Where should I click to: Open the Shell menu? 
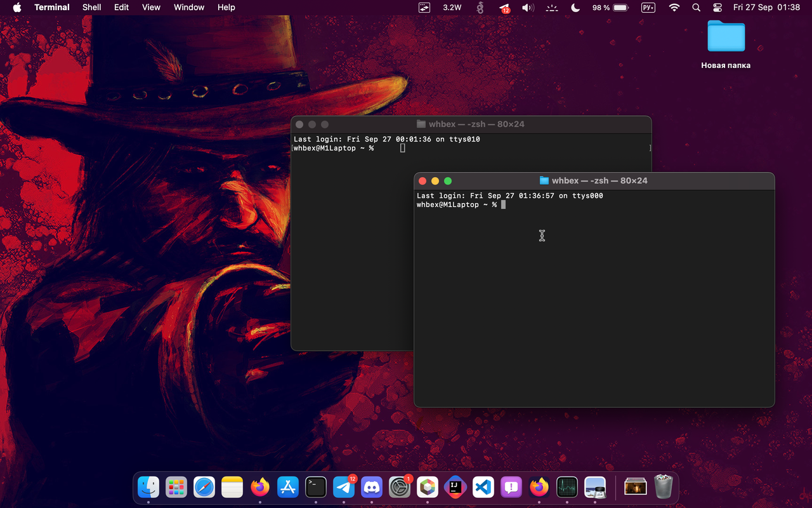pos(92,8)
